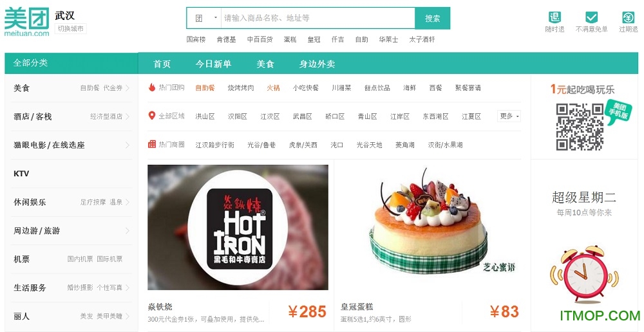Expand the 美食 category chevron
Screen dimensions: 644x332
tap(128, 88)
